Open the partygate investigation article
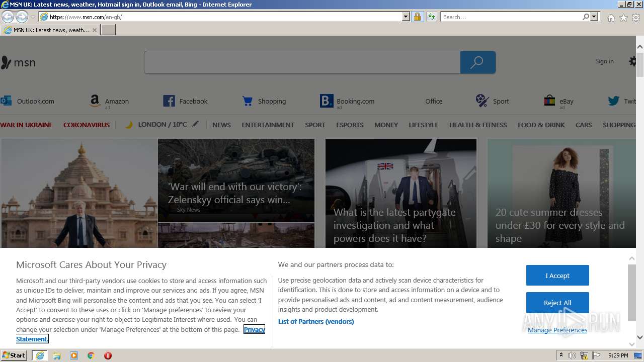Viewport: 644px width, 362px height. pos(401,193)
